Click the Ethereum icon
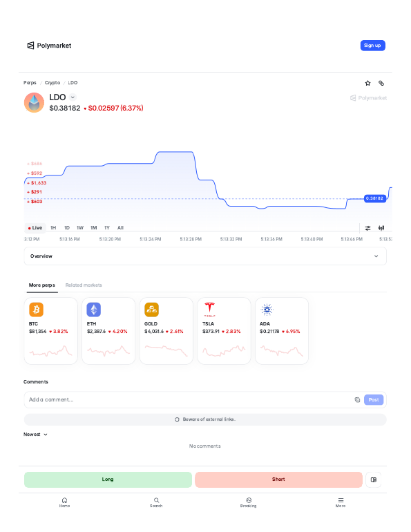The image size is (411, 532). coord(94,310)
